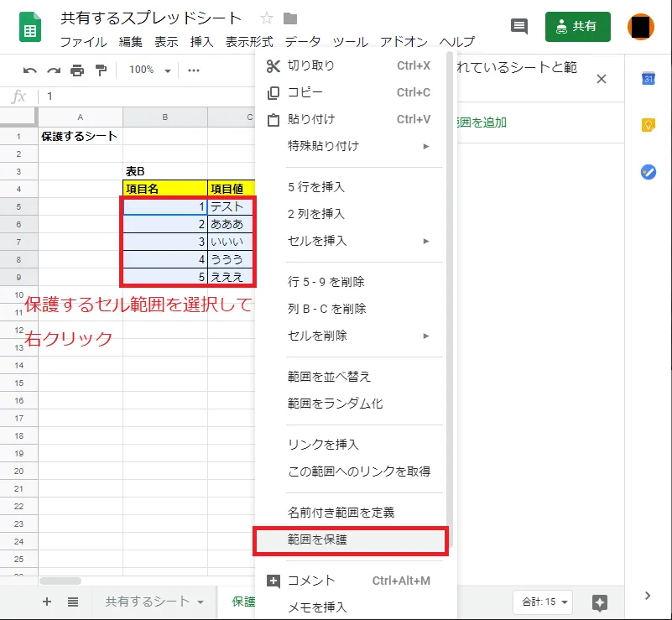Expand the 特殊貼り付け submenu

point(351,146)
